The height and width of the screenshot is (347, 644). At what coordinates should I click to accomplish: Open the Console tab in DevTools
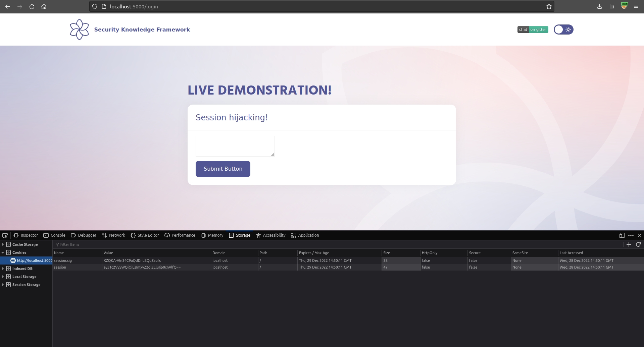pyautogui.click(x=54, y=235)
